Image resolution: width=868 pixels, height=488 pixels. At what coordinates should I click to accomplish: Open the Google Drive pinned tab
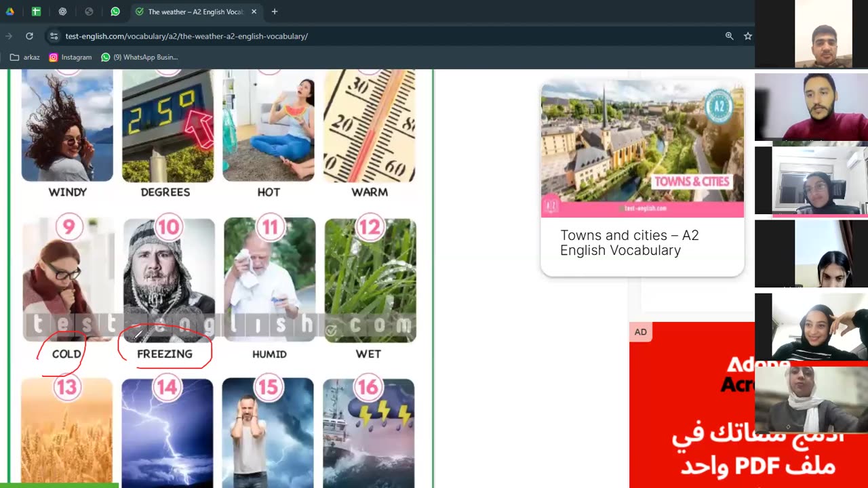10,12
